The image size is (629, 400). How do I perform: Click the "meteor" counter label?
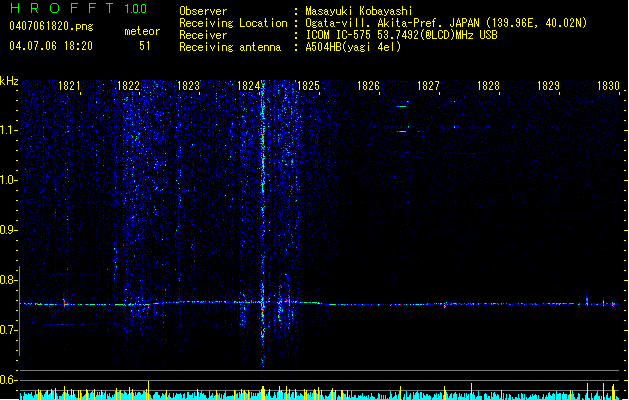(142, 31)
